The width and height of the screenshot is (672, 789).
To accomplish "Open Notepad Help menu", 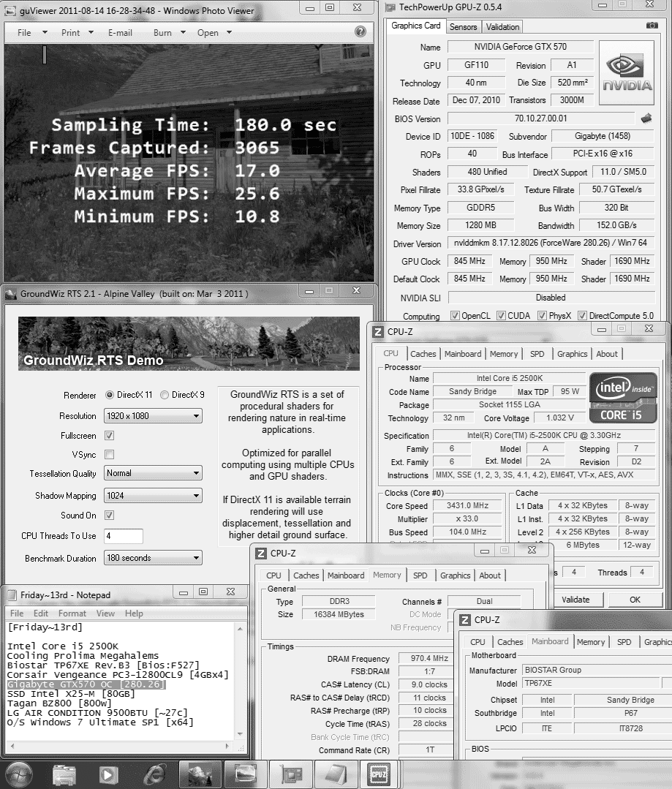I will 134,614.
